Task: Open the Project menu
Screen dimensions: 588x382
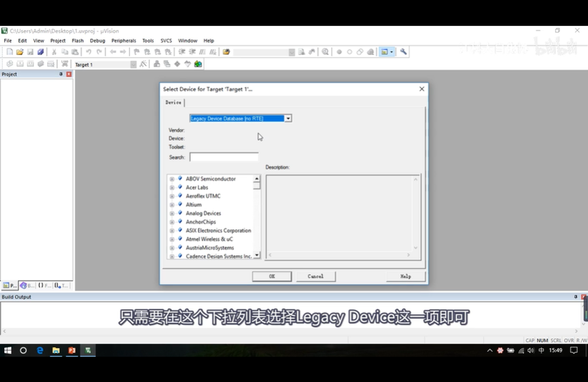Action: point(58,41)
